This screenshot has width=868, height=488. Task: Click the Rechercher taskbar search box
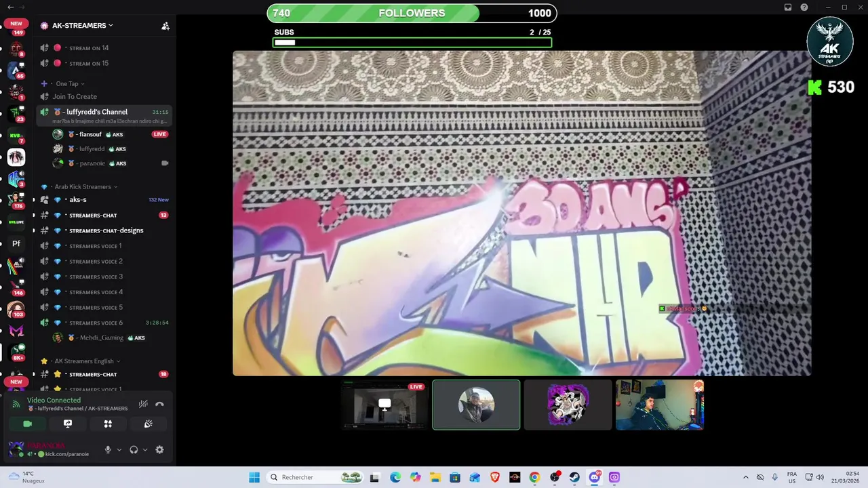[315, 477]
